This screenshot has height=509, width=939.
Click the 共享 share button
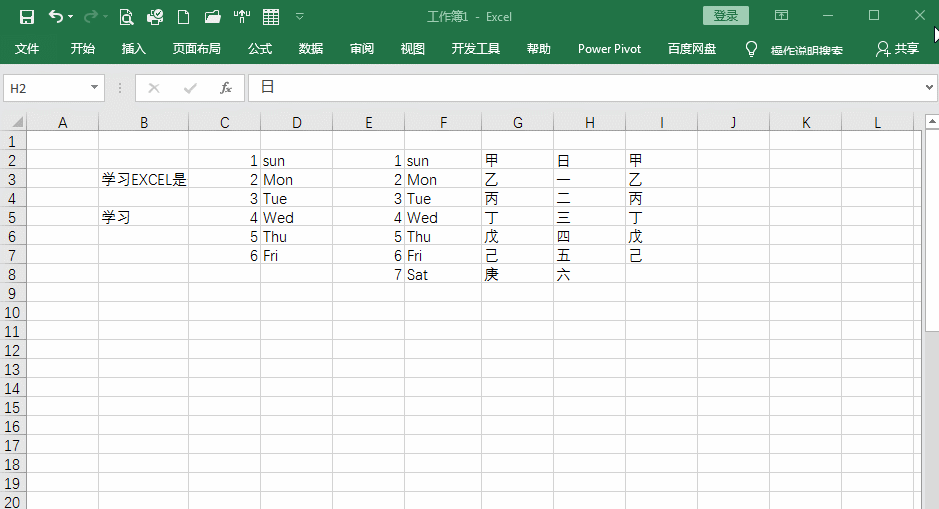(x=897, y=49)
